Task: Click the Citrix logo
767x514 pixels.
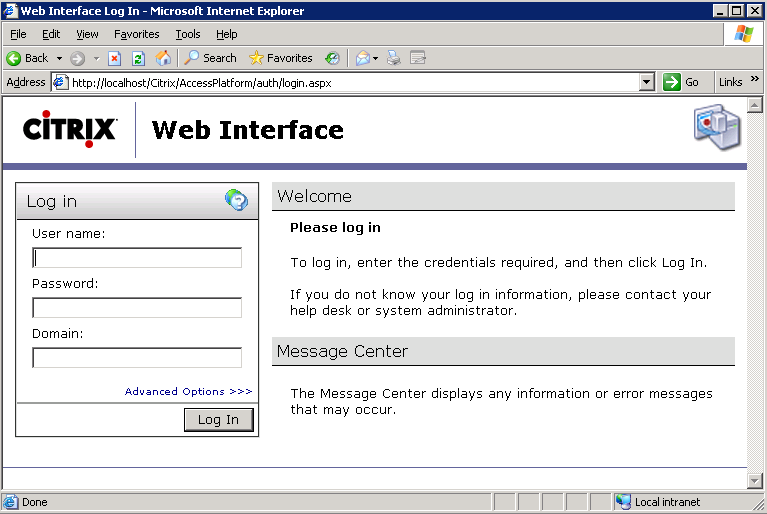Action: pyautogui.click(x=69, y=129)
